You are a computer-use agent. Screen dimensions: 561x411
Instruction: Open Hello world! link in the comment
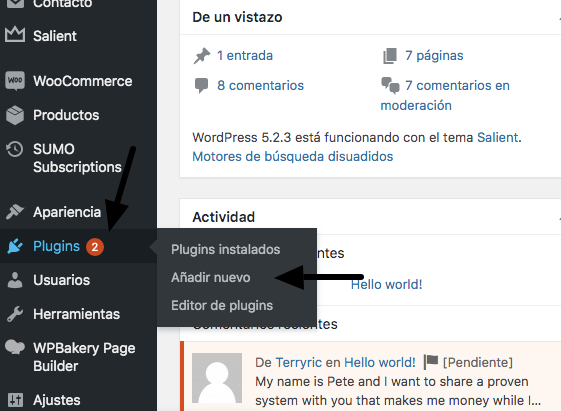(x=380, y=362)
